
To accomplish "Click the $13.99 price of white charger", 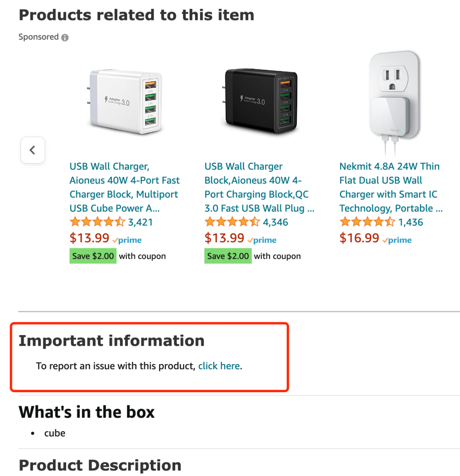I will click(x=89, y=238).
